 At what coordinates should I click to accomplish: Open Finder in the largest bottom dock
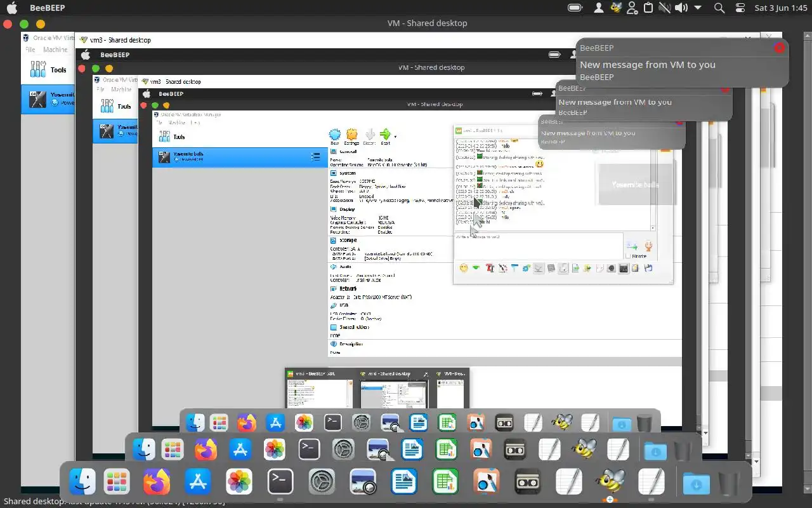[x=82, y=482]
